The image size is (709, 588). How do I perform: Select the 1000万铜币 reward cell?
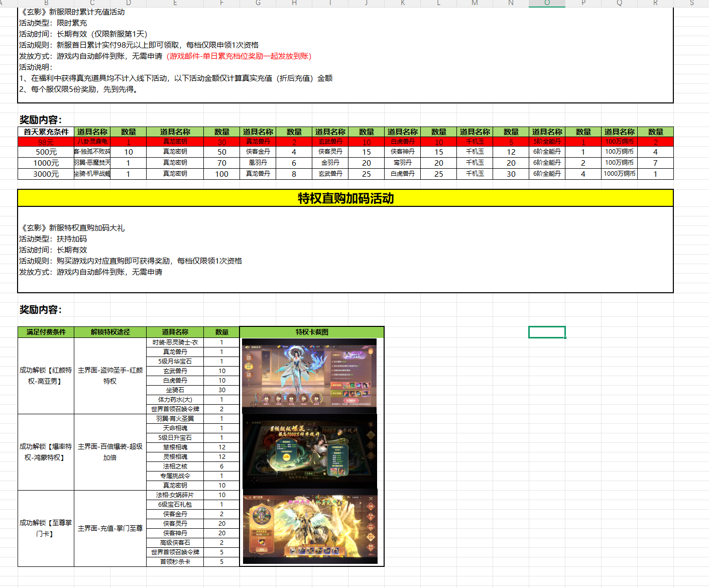(x=619, y=174)
